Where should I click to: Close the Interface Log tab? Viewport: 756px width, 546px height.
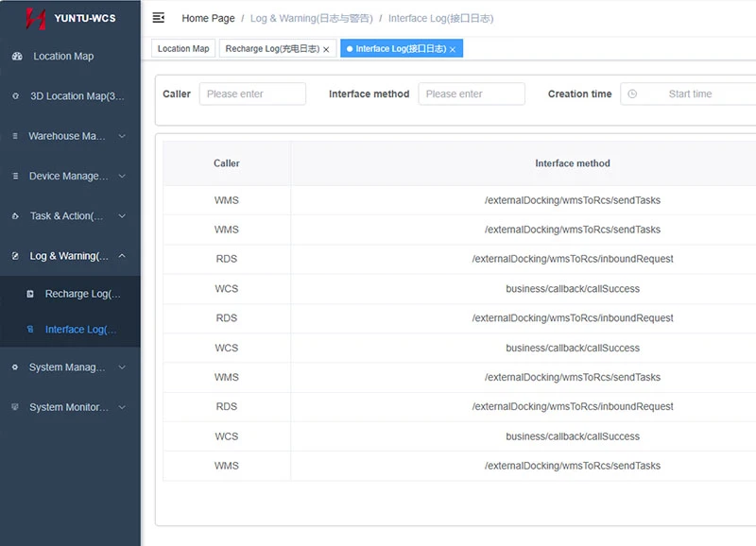pos(453,49)
